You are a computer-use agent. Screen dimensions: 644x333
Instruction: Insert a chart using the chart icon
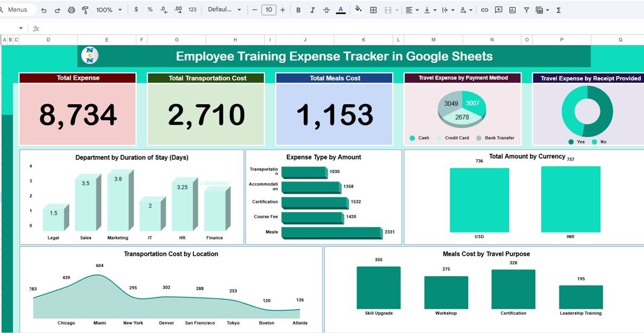click(512, 10)
